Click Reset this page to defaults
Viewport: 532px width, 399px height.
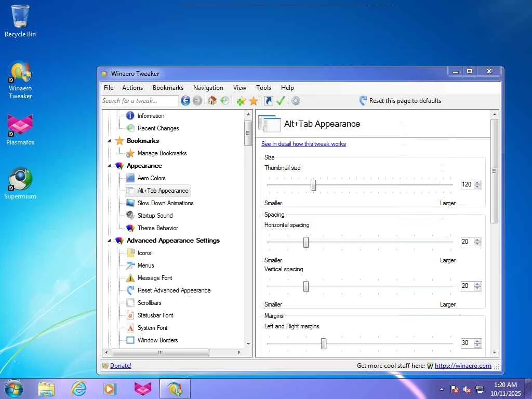point(405,101)
